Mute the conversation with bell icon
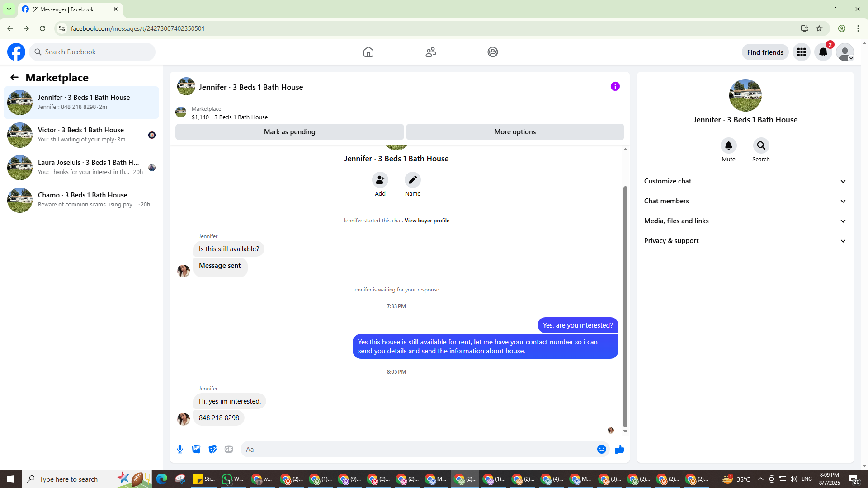 729,145
